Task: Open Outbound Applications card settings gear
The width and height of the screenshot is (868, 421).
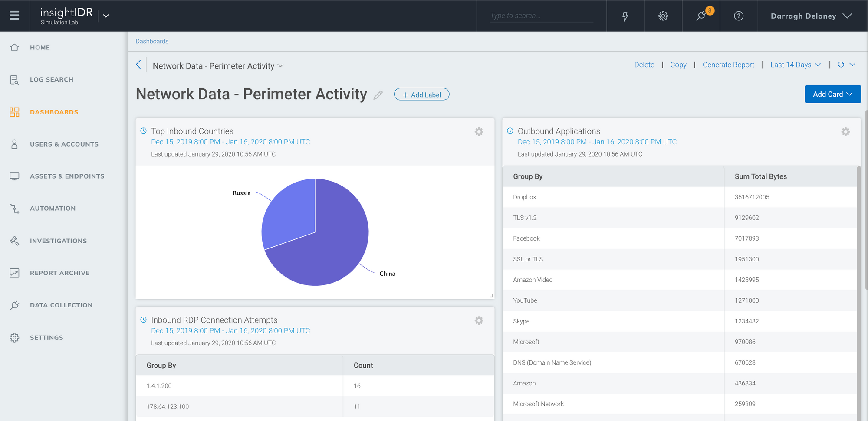Action: pos(845,132)
